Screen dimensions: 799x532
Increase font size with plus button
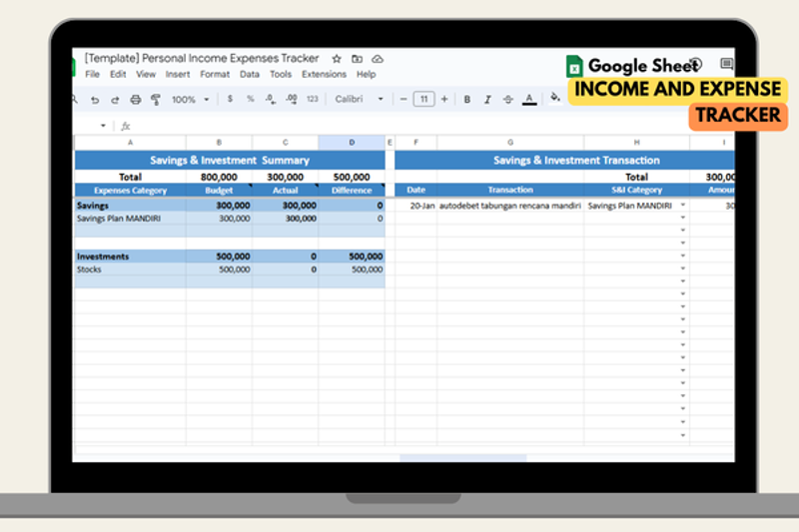pyautogui.click(x=444, y=99)
